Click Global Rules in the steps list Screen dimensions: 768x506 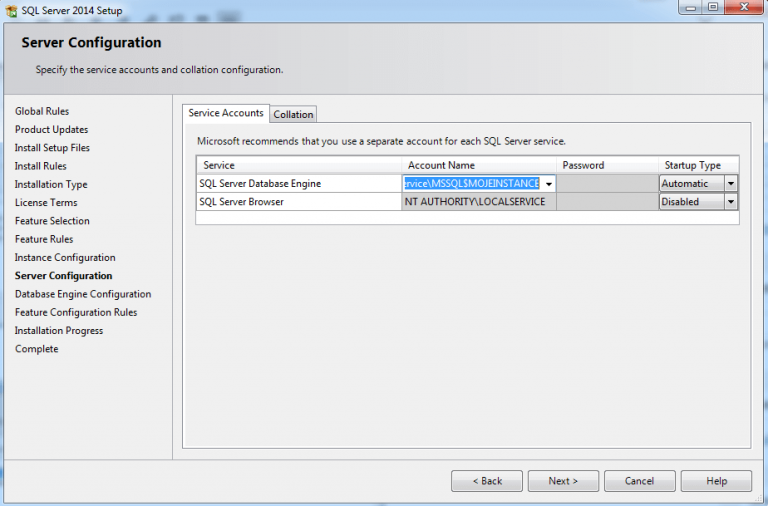[42, 111]
